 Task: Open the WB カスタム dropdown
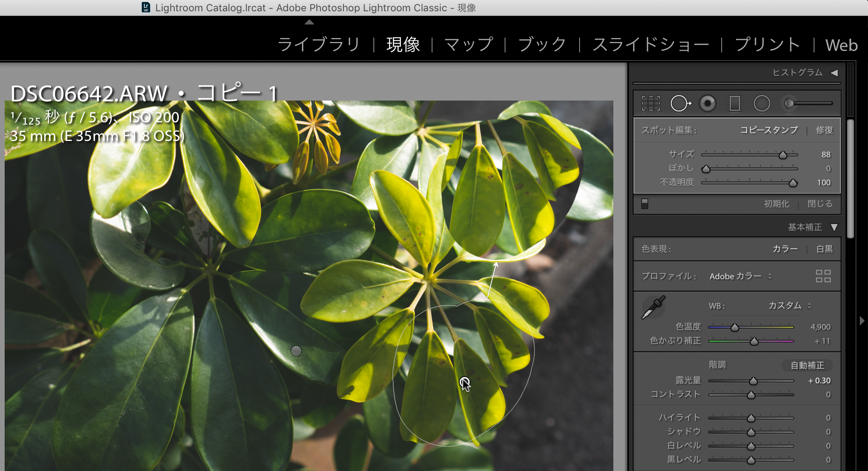(x=790, y=306)
